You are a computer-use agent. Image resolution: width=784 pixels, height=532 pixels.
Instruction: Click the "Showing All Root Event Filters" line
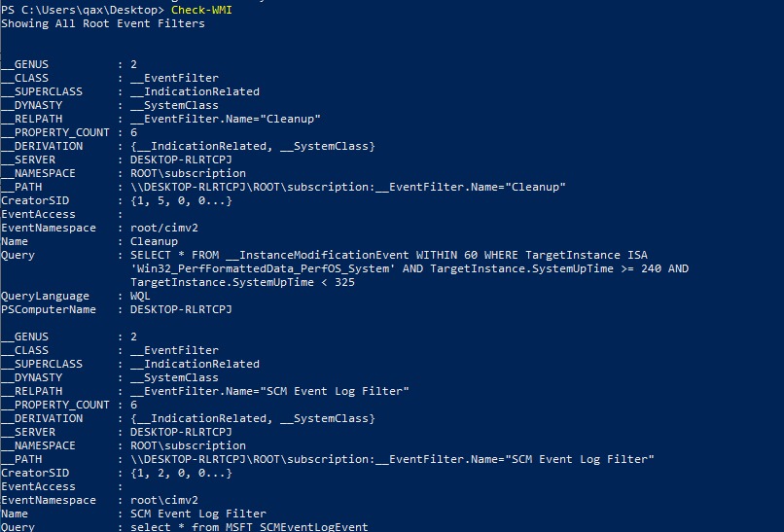click(x=103, y=23)
